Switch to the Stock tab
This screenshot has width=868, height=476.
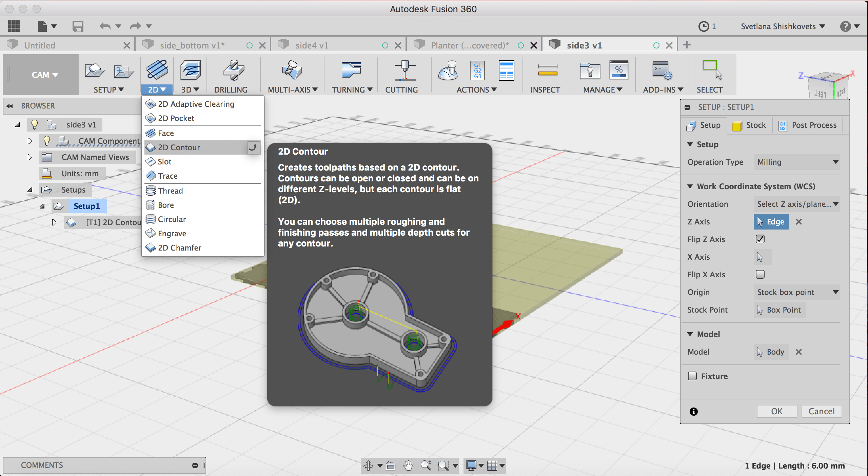point(749,125)
